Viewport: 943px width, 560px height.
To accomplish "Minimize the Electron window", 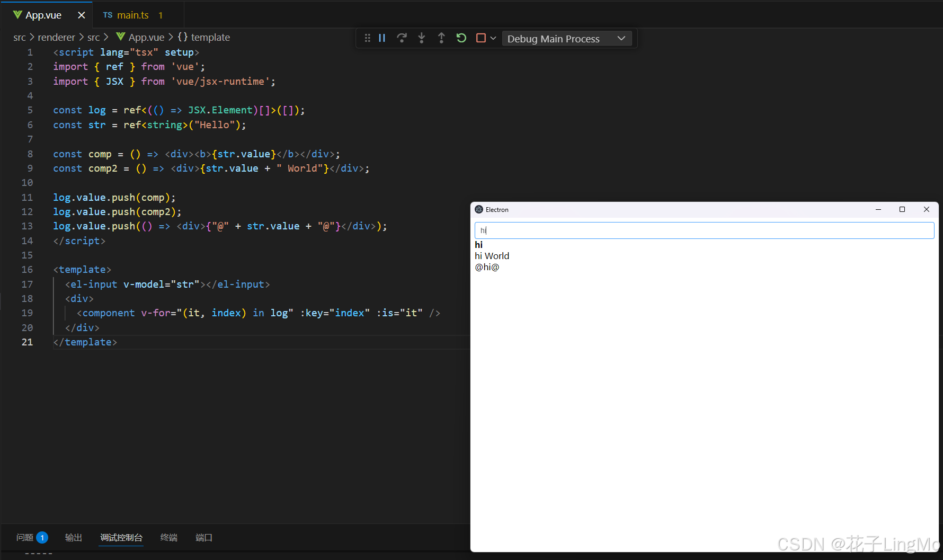I will (x=878, y=210).
